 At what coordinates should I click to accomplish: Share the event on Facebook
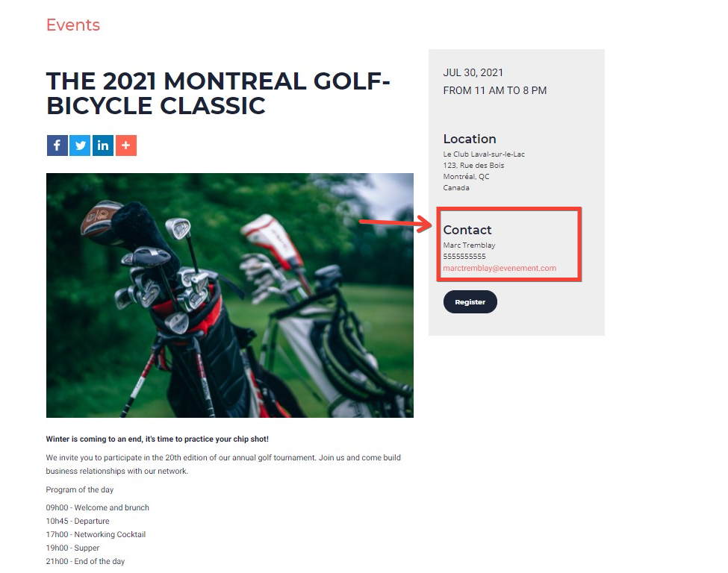point(57,145)
